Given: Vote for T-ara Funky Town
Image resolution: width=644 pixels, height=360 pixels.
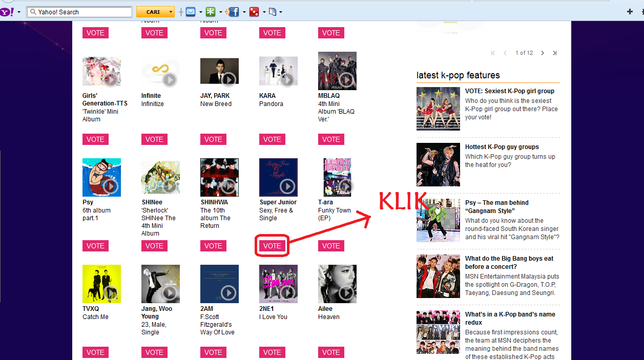Looking at the screenshot, I should coord(331,246).
